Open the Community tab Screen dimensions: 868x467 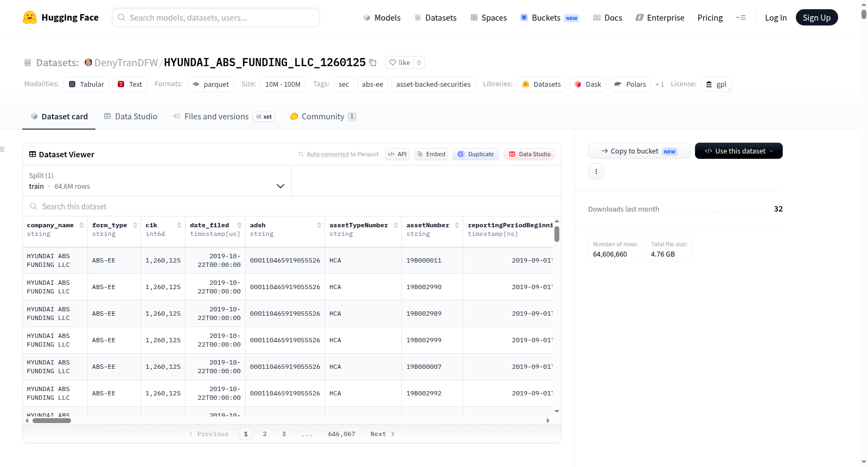click(323, 116)
